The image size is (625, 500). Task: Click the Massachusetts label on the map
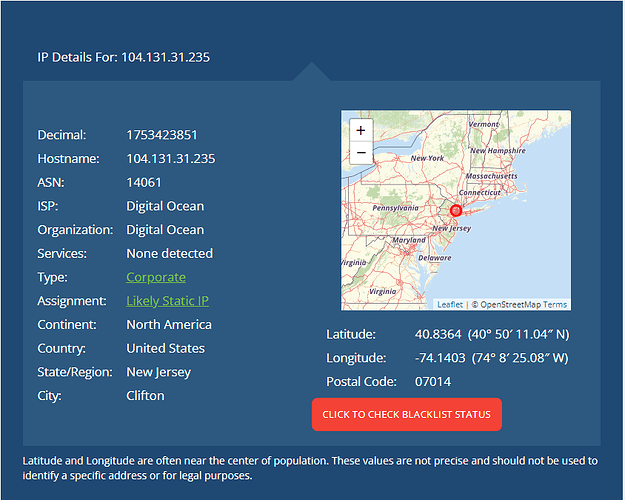tap(491, 176)
